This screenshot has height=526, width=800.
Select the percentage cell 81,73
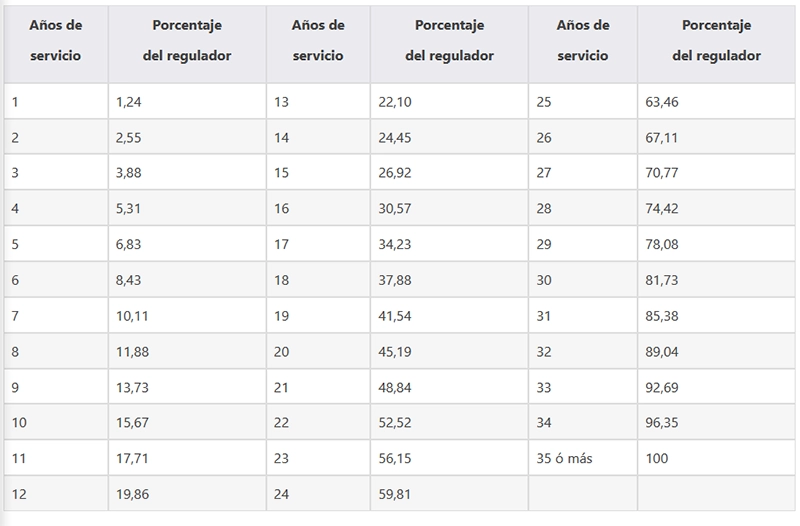click(716, 280)
